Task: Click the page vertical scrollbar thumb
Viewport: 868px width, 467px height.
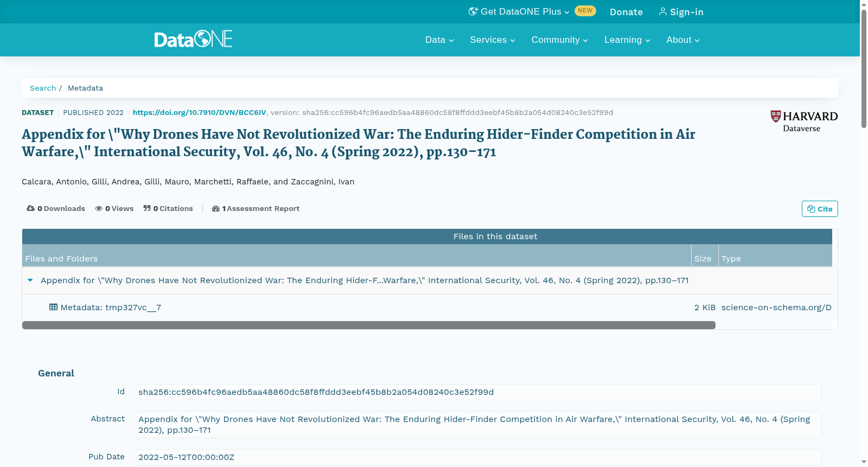Action: tap(864, 68)
